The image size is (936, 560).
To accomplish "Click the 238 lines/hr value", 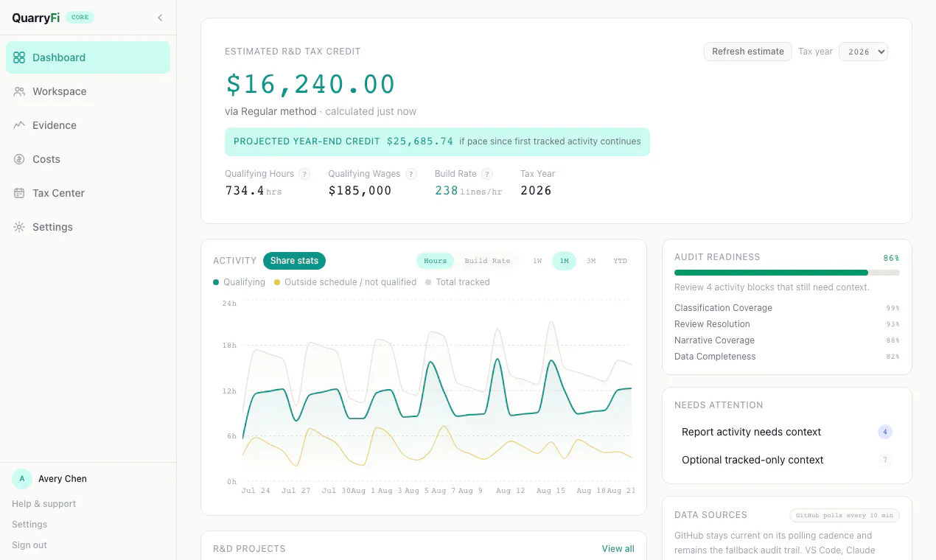I will click(468, 191).
